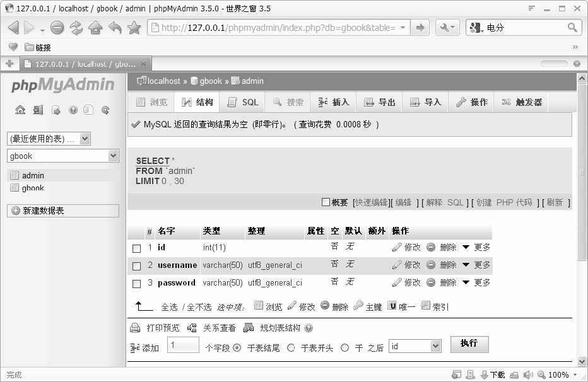Open the gbook database dropdown

click(x=63, y=156)
